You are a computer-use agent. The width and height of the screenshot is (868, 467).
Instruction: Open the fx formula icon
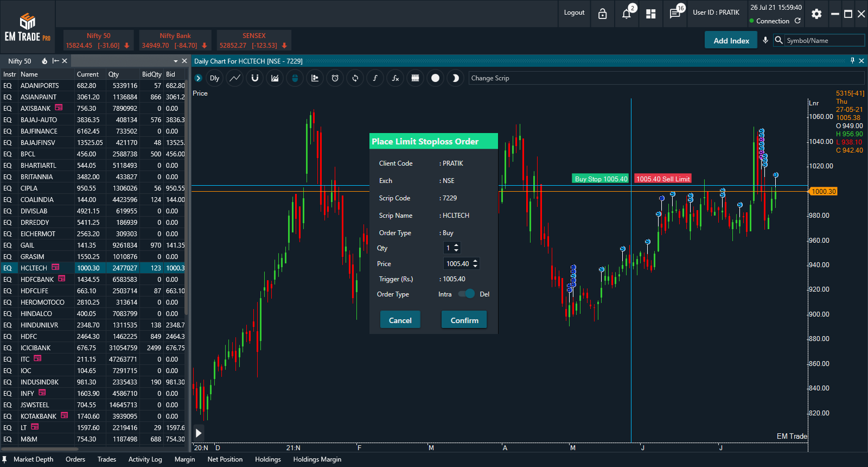tap(395, 78)
